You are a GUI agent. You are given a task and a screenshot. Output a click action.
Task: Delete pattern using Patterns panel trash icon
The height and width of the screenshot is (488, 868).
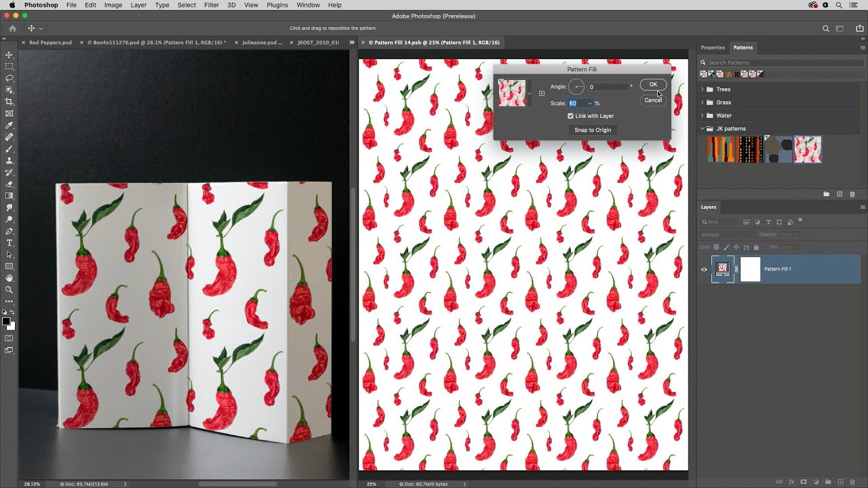click(852, 195)
